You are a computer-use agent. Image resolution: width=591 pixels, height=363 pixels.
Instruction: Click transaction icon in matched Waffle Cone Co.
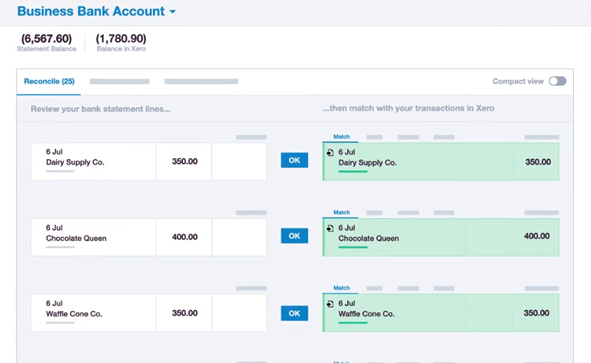[x=330, y=303]
